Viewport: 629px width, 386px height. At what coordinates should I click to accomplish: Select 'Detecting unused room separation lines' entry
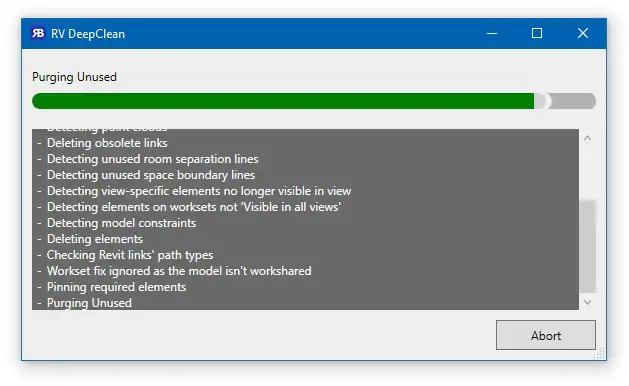152,159
